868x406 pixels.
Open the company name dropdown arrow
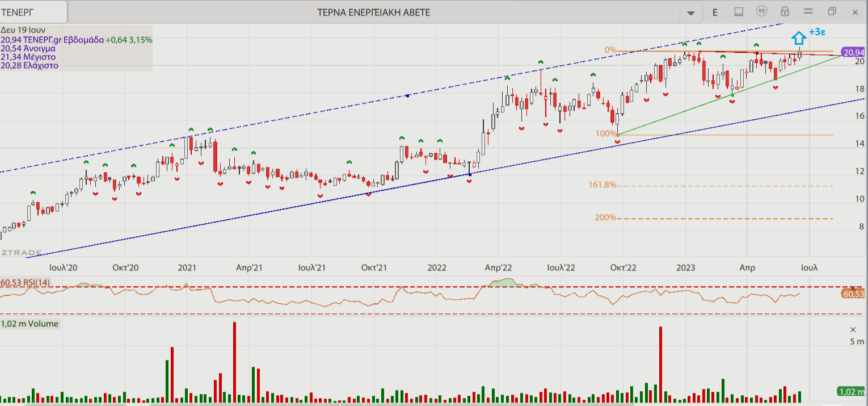(x=690, y=12)
